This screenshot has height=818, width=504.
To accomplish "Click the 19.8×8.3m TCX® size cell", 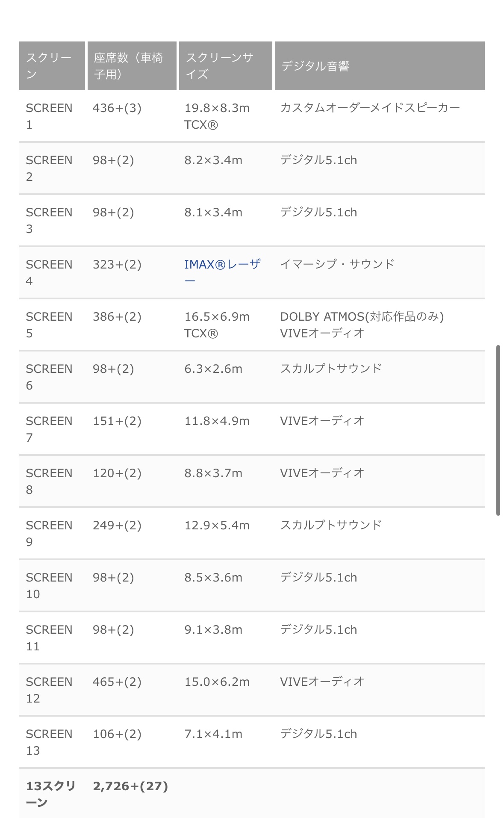I will 217,116.
